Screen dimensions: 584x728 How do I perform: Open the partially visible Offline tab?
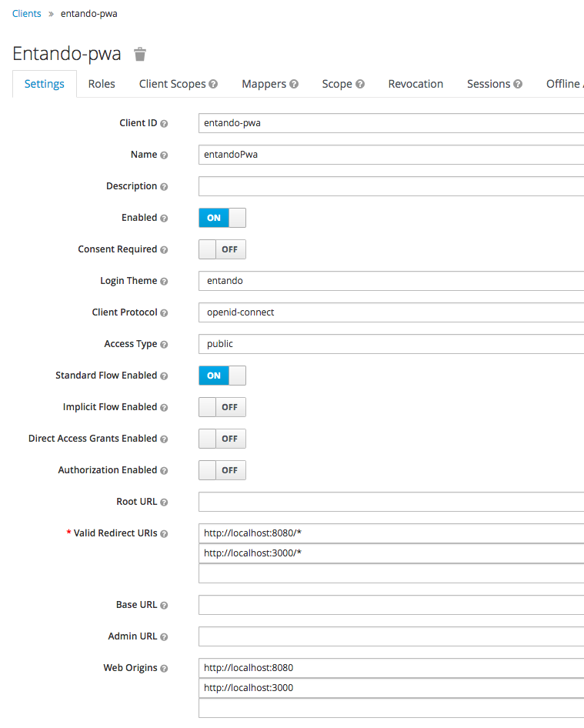tap(565, 84)
